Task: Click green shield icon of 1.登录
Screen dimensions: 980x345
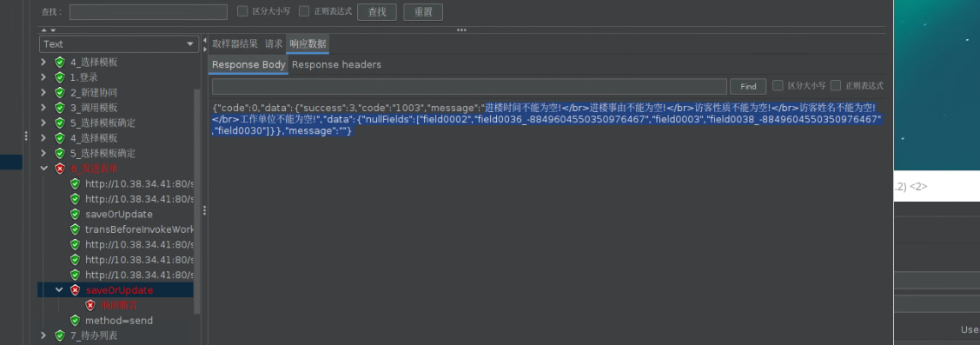Action: [x=60, y=77]
